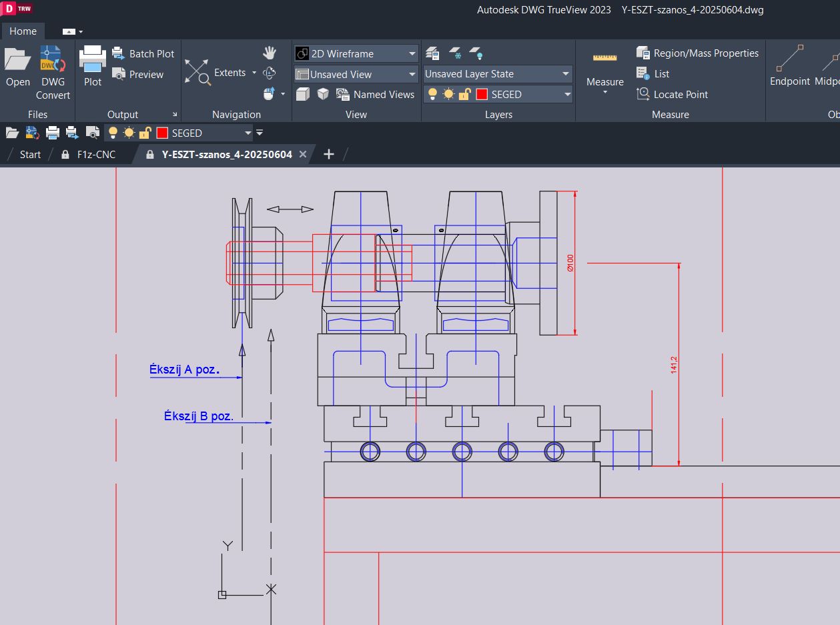Click DWG Convert icon in quick access toolbar
Screen dimensions: 840x625
point(32,133)
